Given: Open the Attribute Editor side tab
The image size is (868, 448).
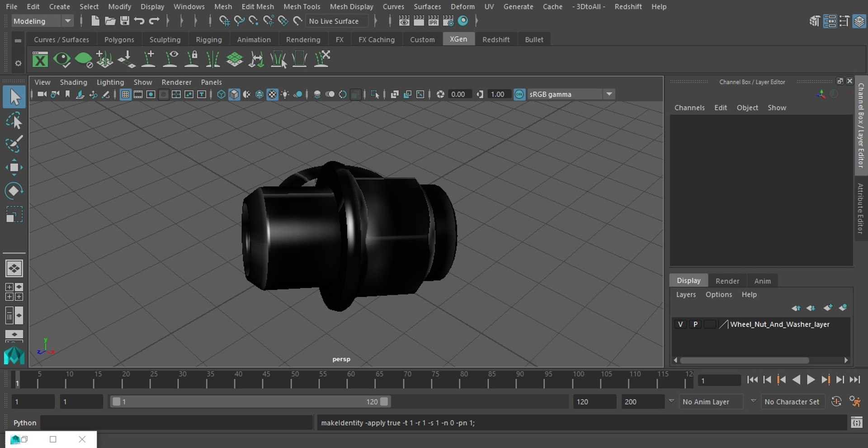Looking at the screenshot, I should coord(861,208).
